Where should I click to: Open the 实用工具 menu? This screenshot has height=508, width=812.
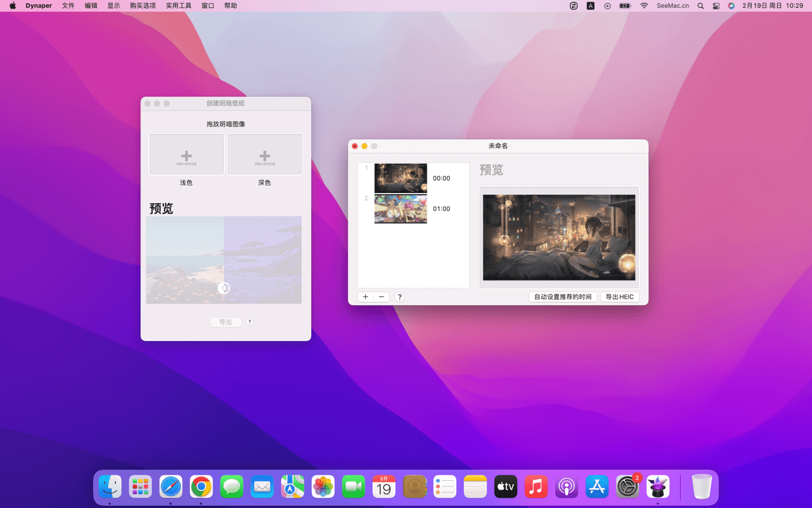178,6
